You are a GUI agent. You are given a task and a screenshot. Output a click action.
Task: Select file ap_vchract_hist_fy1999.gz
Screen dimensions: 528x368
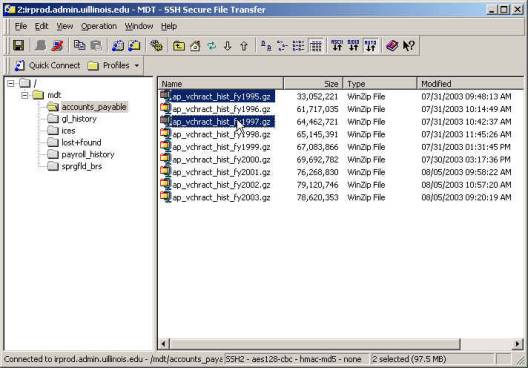coord(221,147)
